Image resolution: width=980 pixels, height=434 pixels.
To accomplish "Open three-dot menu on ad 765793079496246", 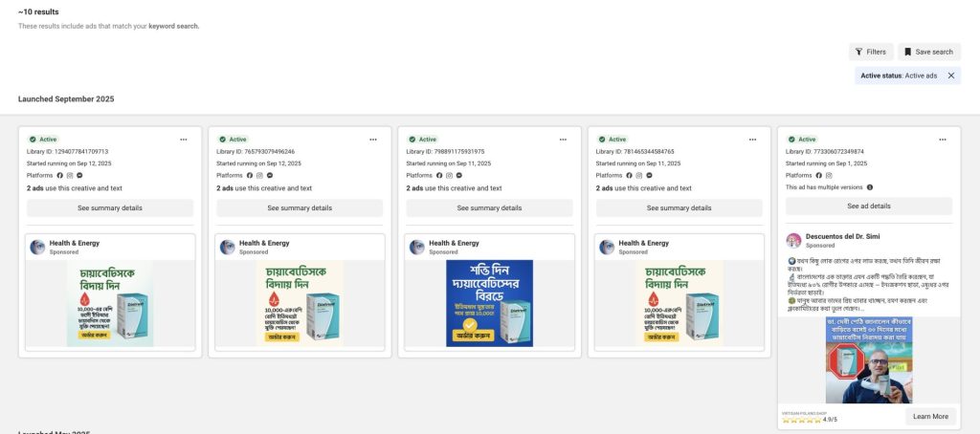I will pos(373,140).
